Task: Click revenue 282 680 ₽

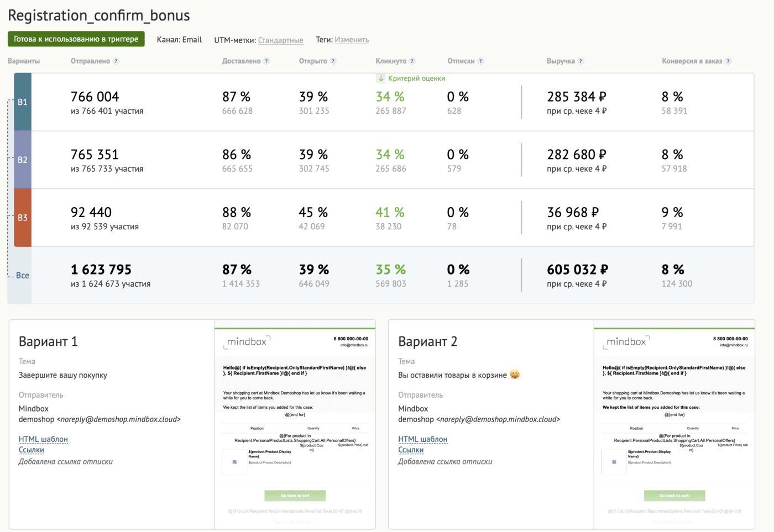Action: pos(577,155)
